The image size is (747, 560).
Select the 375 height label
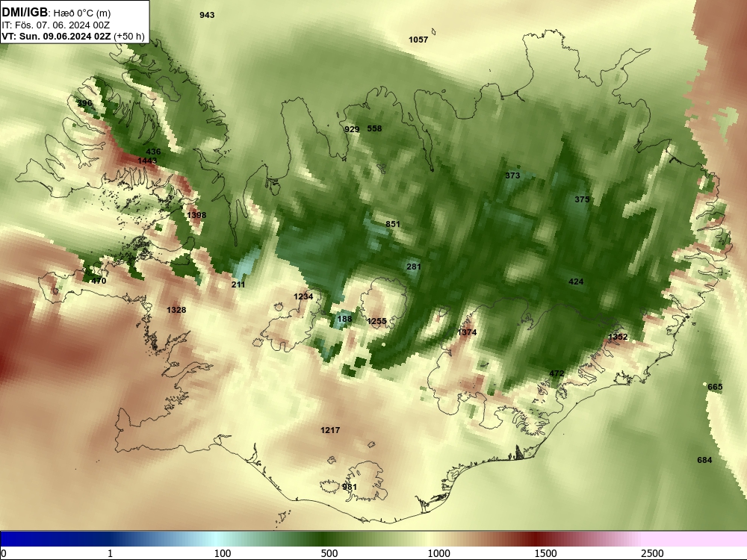(582, 199)
